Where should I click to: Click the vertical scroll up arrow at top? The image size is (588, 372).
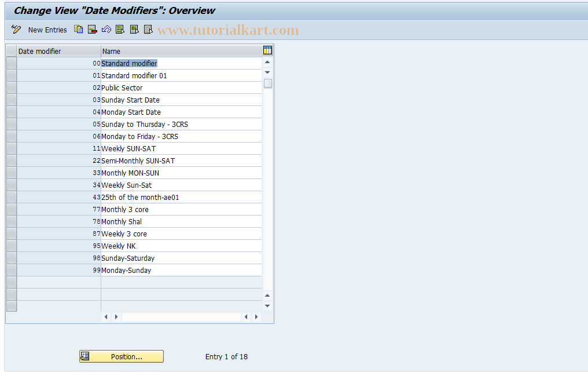click(267, 62)
